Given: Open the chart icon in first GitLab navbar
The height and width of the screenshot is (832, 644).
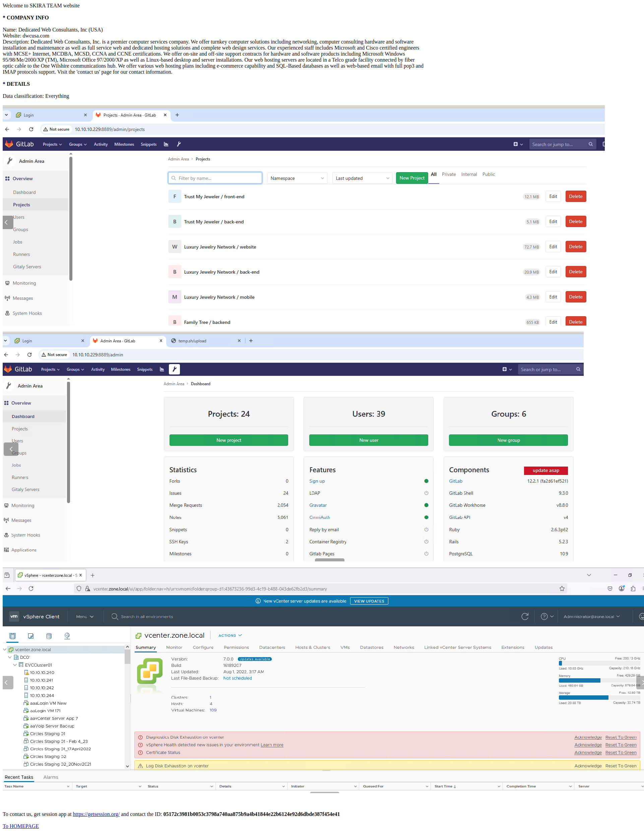Looking at the screenshot, I should pos(166,144).
